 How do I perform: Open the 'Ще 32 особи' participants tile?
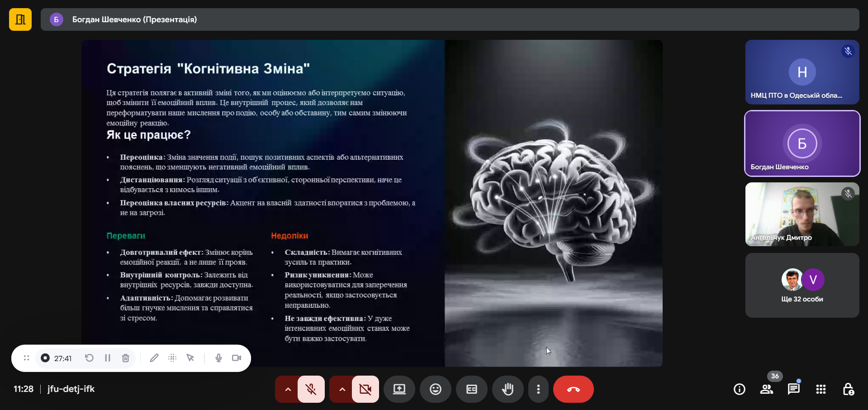pyautogui.click(x=802, y=285)
